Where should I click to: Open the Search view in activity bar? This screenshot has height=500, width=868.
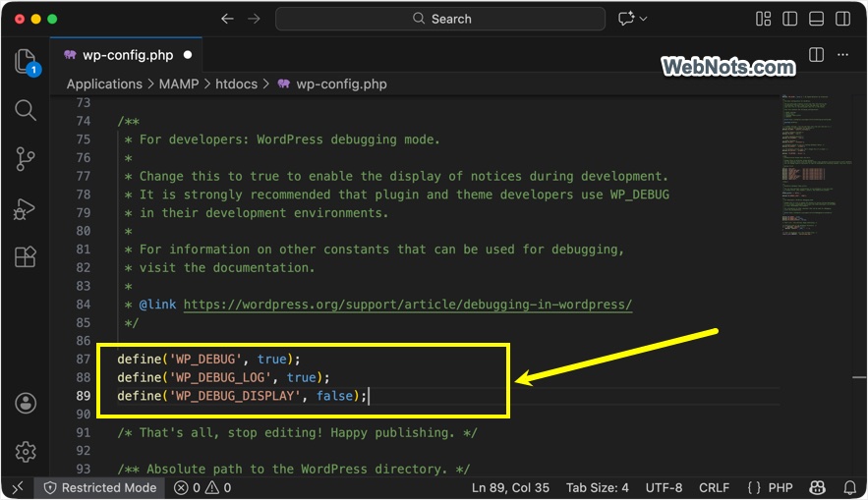[x=26, y=110]
